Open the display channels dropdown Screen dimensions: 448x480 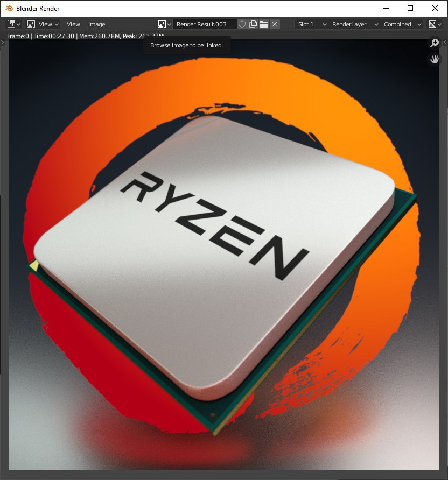435,24
